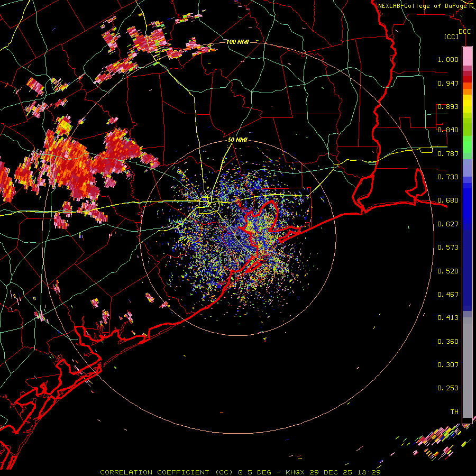
Task: Click the [CC] units label
Action: pyautogui.click(x=451, y=36)
